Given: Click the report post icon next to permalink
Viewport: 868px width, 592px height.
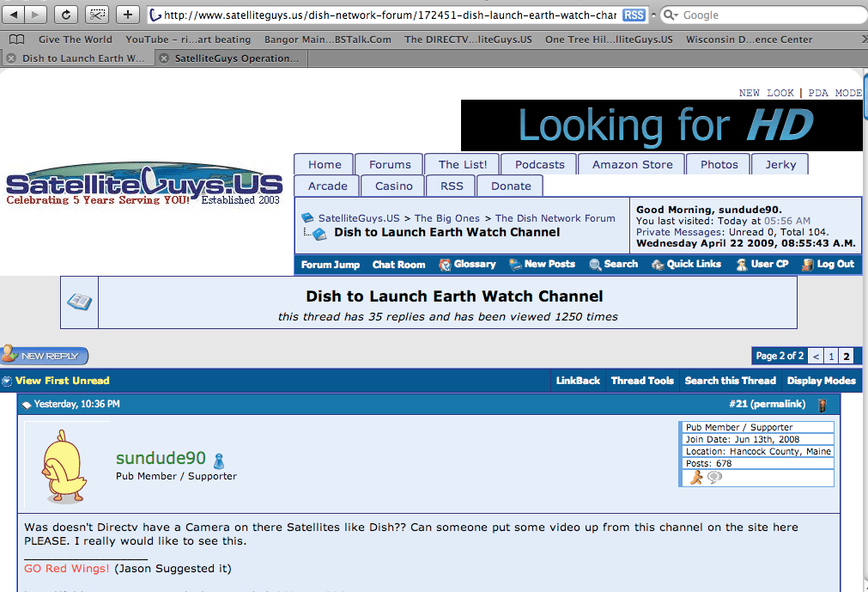Looking at the screenshot, I should [822, 405].
